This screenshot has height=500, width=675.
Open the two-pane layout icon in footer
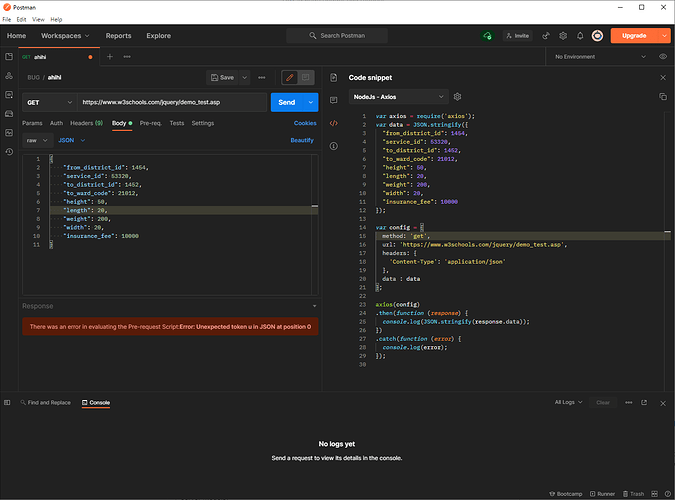click(x=655, y=494)
